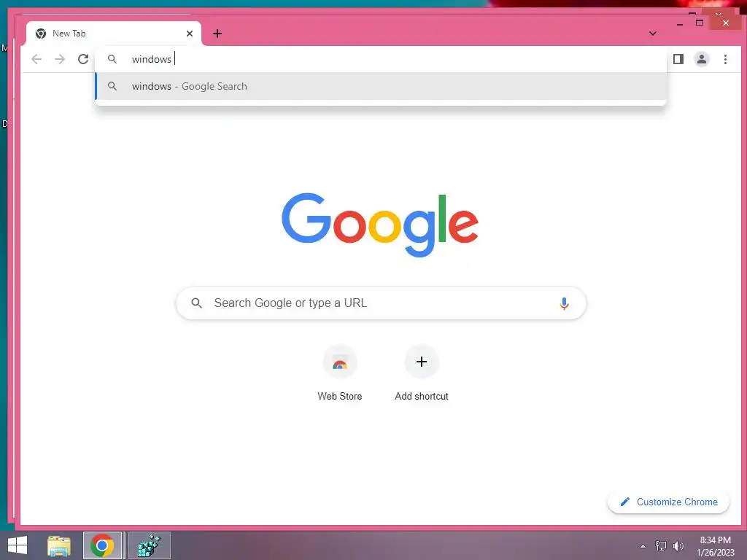Open the Web Store shortcut
This screenshot has height=560, width=747.
click(x=340, y=373)
